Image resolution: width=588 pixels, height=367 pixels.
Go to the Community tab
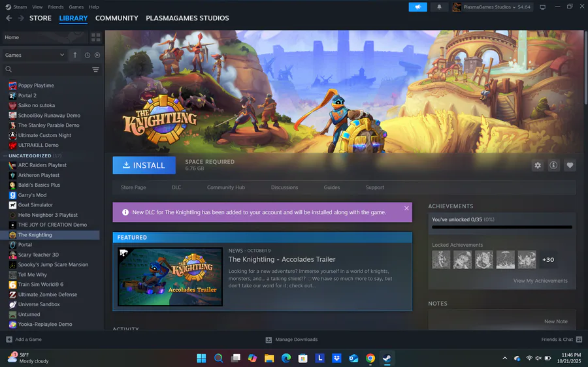point(117,18)
